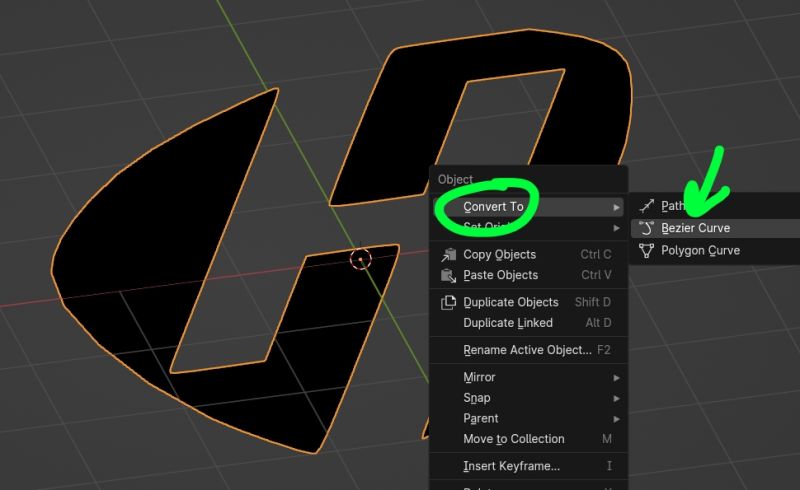
Task: Click the Duplicate Objects icon
Action: [x=448, y=302]
